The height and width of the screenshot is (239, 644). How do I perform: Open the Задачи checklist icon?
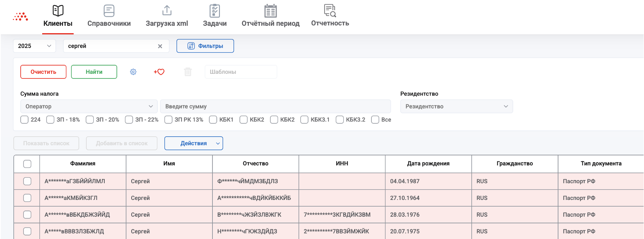214,11
